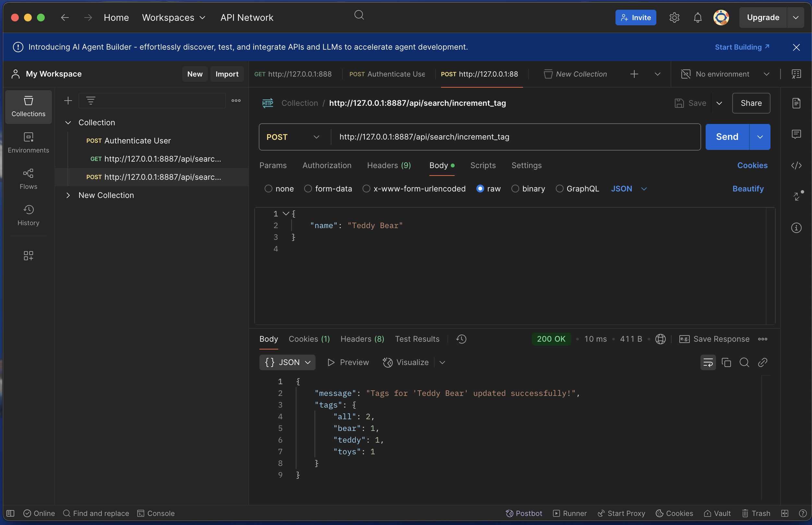
Task: Open a new request tab with plus
Action: point(634,74)
